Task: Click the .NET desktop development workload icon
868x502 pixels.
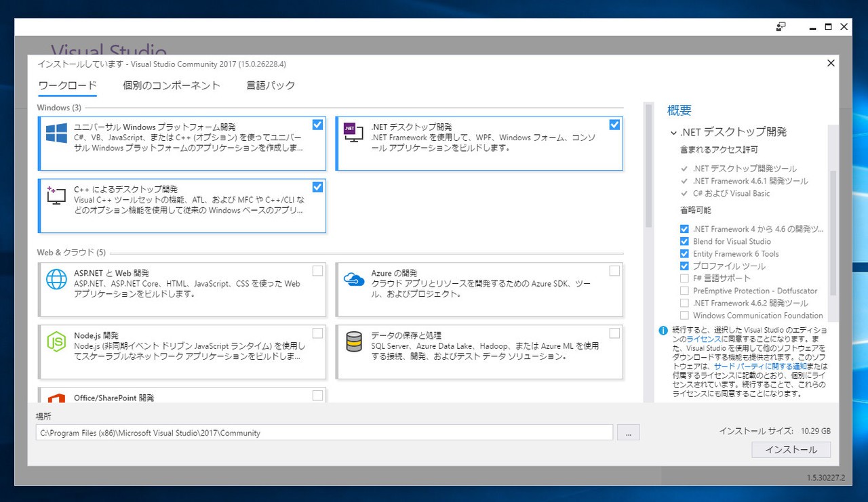Action: [x=353, y=132]
